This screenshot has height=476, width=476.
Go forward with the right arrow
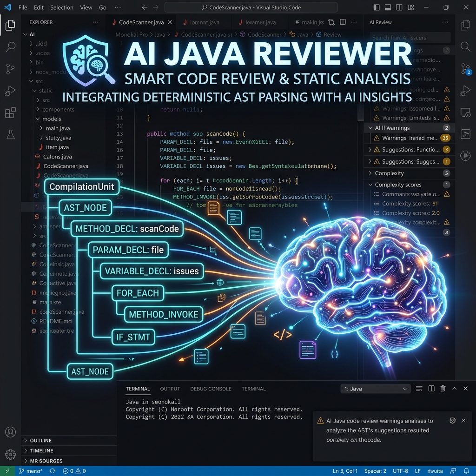156,7
